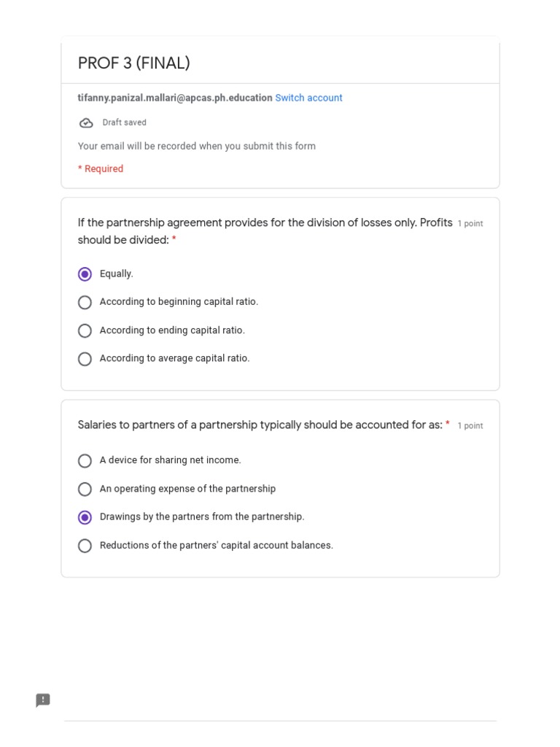Select 'Drawings by the partners' radio button

click(85, 517)
